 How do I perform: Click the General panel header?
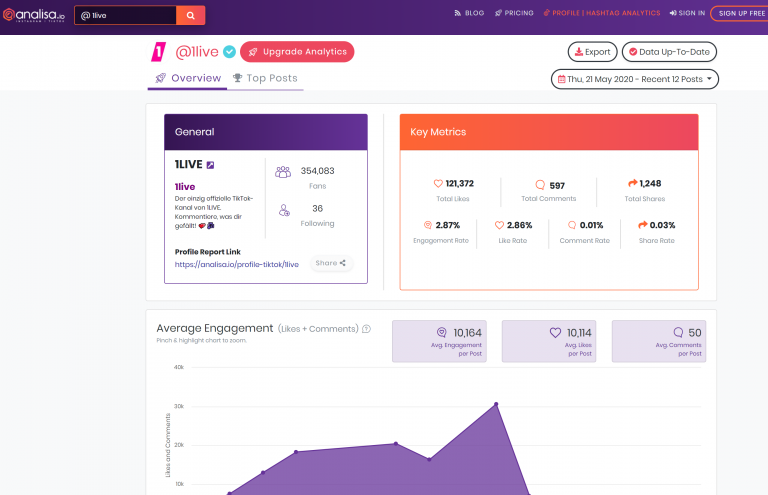266,132
